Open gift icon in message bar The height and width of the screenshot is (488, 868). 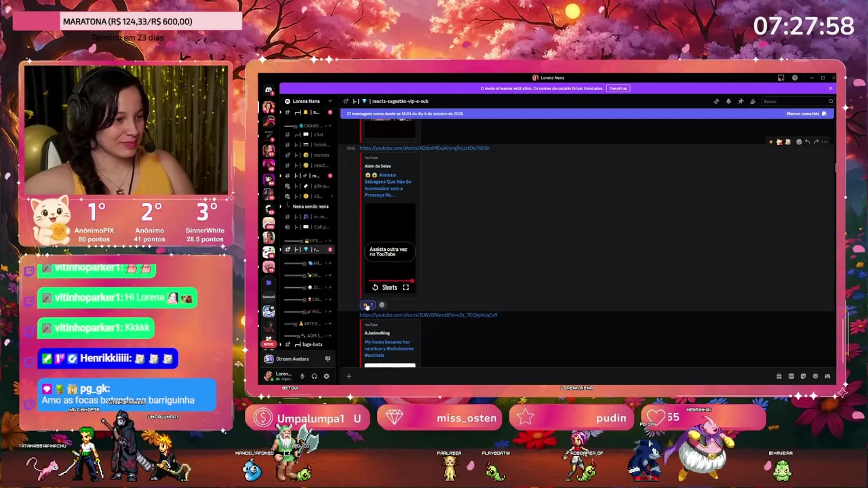[779, 376]
